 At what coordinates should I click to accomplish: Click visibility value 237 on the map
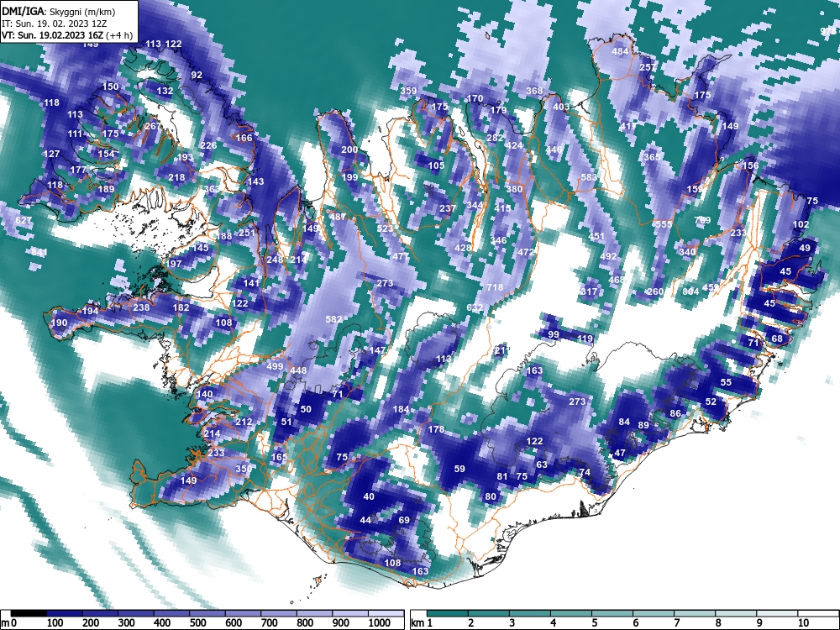[448, 208]
